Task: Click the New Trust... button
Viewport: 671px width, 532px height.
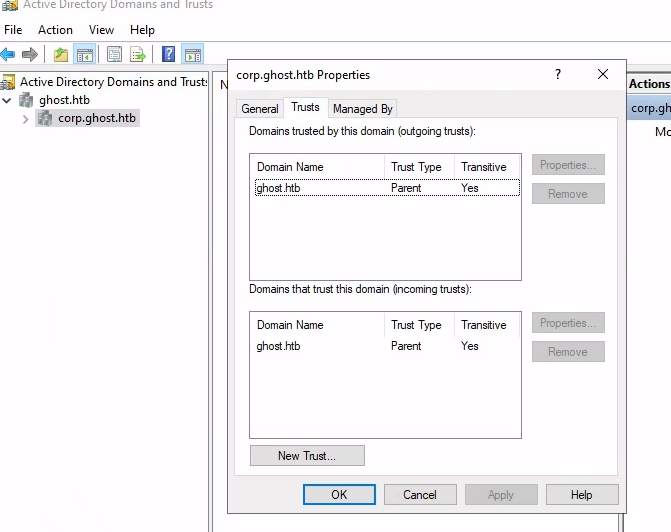Action: click(307, 456)
